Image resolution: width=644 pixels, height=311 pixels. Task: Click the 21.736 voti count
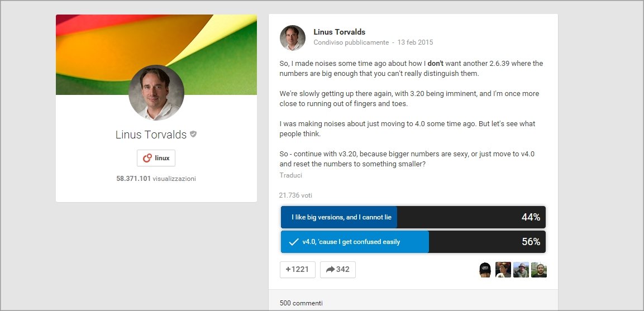click(295, 195)
